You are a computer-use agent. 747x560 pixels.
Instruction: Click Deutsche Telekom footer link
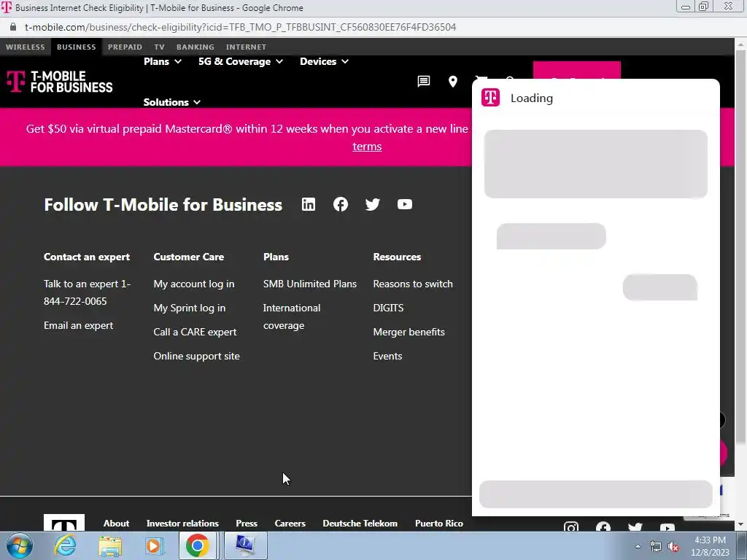(360, 524)
